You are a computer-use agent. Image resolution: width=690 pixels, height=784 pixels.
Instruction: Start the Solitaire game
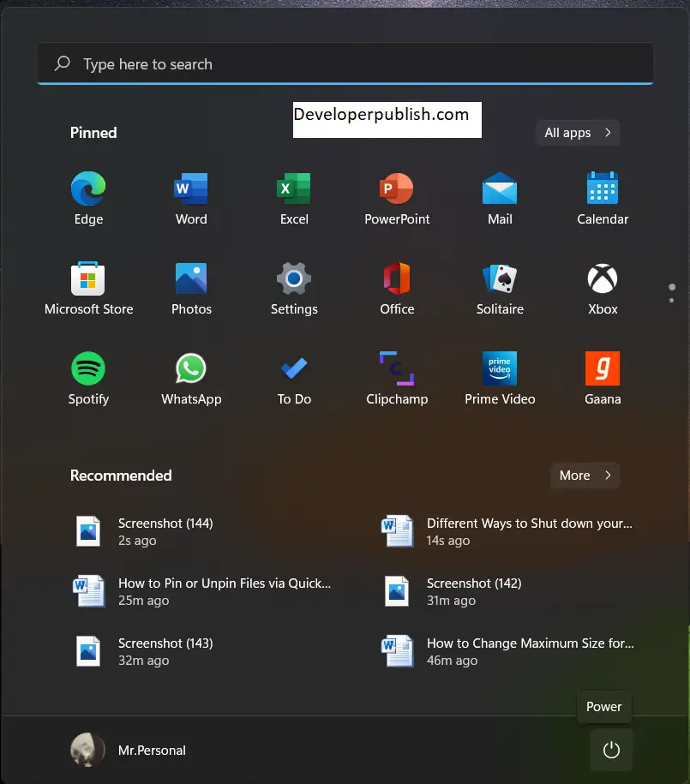[x=500, y=289]
